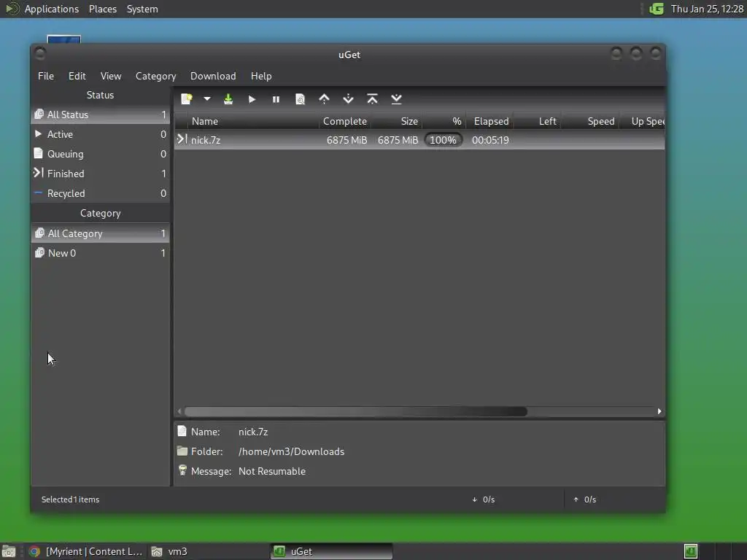Click the uGet workspace icon in bottom panel

pos(691,551)
